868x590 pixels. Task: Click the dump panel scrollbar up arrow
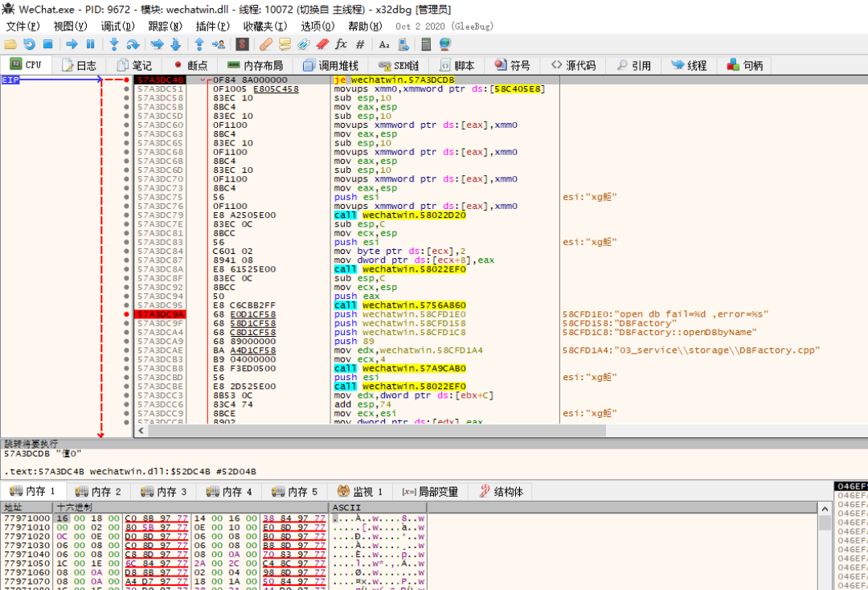(x=825, y=508)
